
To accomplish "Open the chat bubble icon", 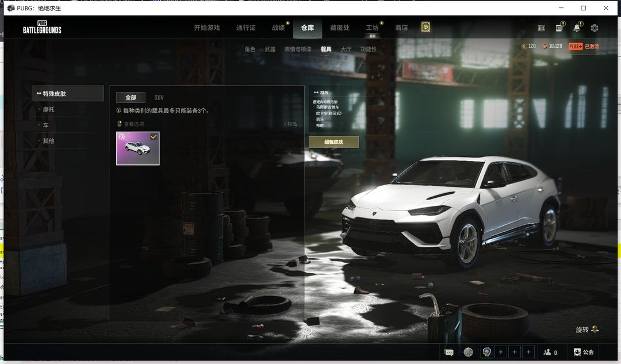I will [x=449, y=352].
